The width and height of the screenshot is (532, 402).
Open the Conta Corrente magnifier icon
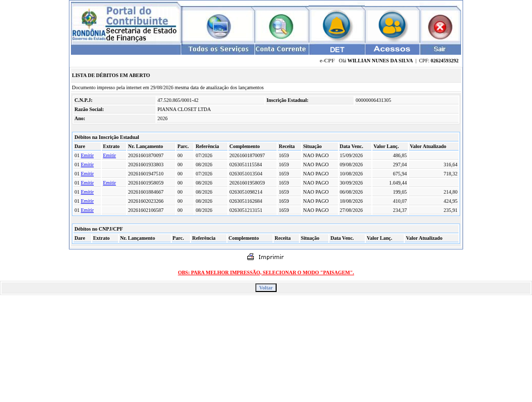(x=281, y=26)
